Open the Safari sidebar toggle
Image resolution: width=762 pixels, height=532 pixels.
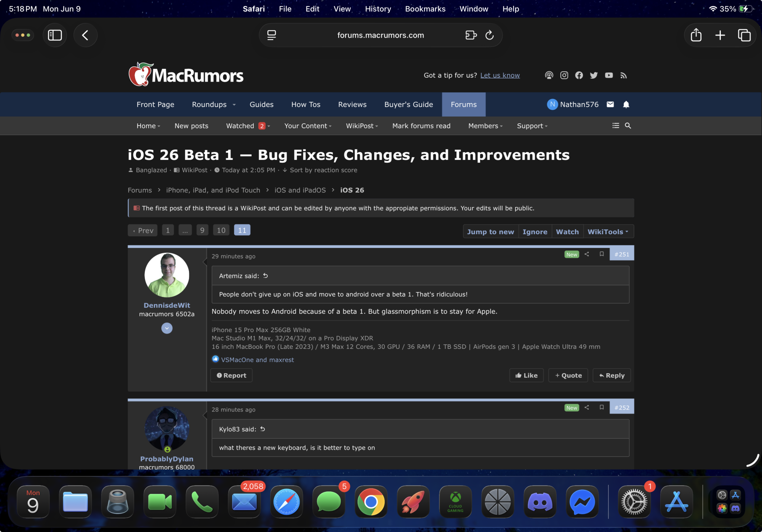click(55, 35)
